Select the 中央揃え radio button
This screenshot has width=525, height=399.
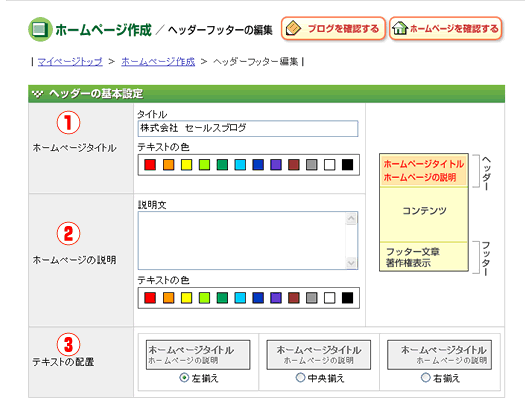click(x=300, y=378)
